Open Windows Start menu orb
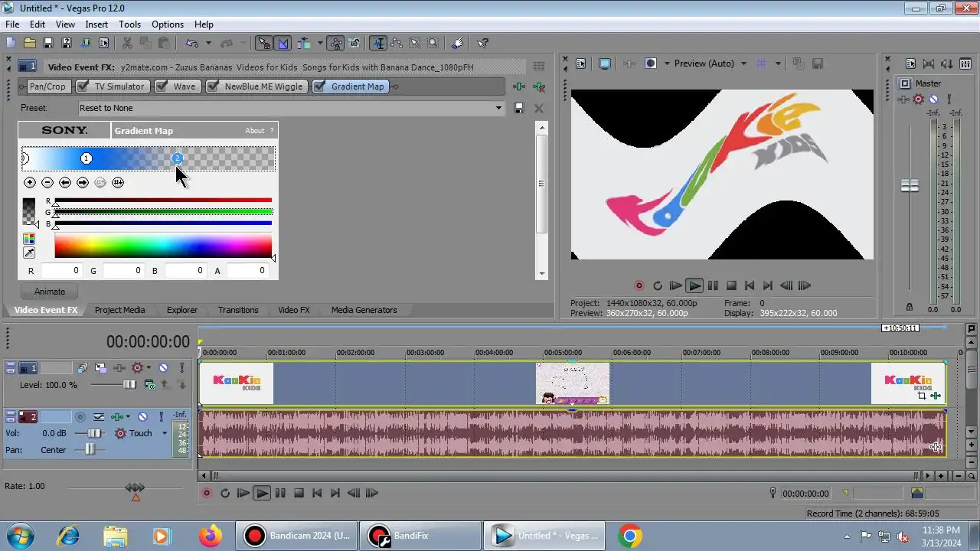980x551 pixels. click(x=19, y=536)
